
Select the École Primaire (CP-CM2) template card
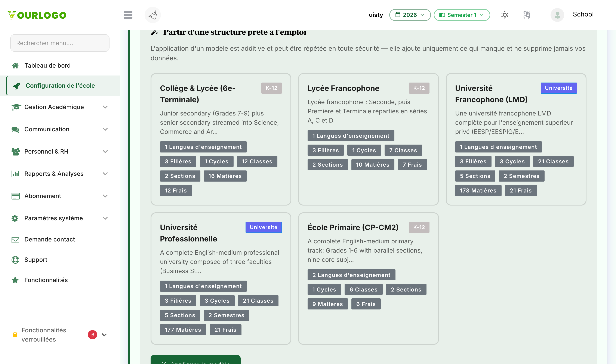point(368,278)
